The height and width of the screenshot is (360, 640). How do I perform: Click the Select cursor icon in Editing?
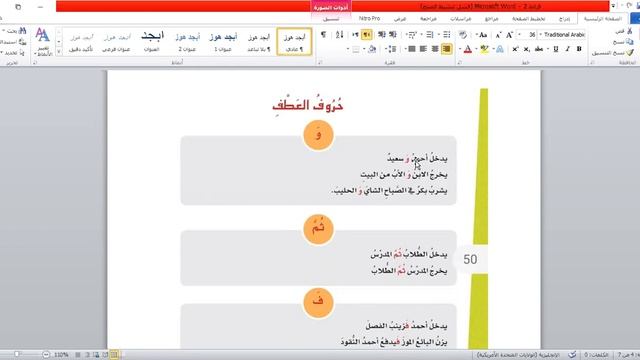(22, 53)
